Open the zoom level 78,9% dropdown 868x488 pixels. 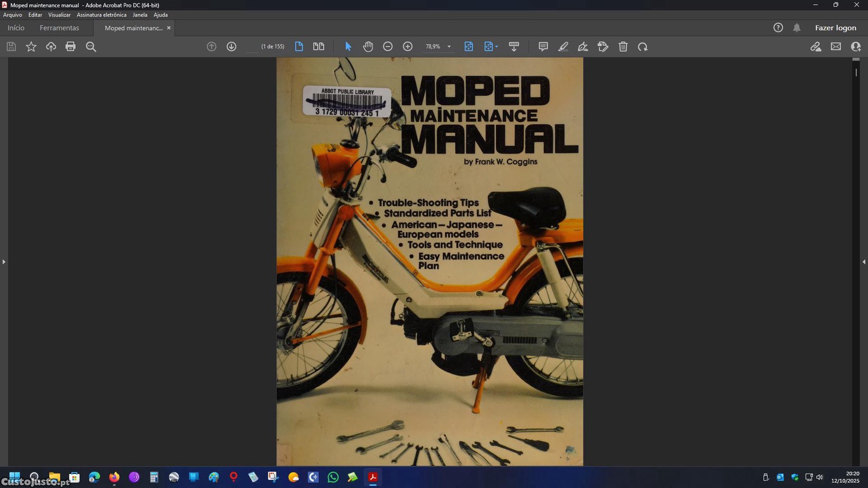click(449, 47)
